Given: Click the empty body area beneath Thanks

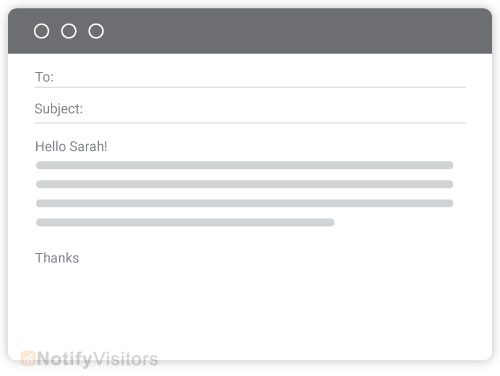Looking at the screenshot, I should pyautogui.click(x=250, y=307).
